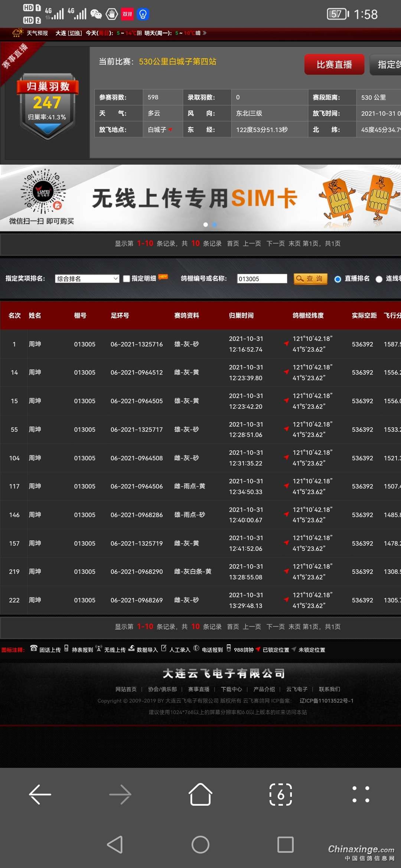Viewport: 401px width, 868px height.
Task: Select the 直播排名 radio button
Action: click(x=338, y=279)
